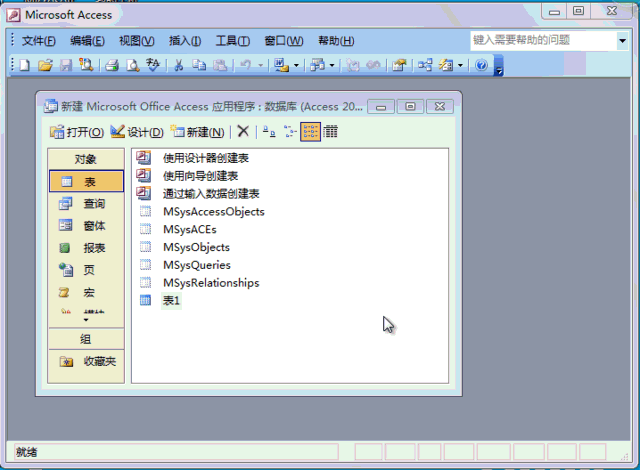Click the Paste icon

coord(220,65)
